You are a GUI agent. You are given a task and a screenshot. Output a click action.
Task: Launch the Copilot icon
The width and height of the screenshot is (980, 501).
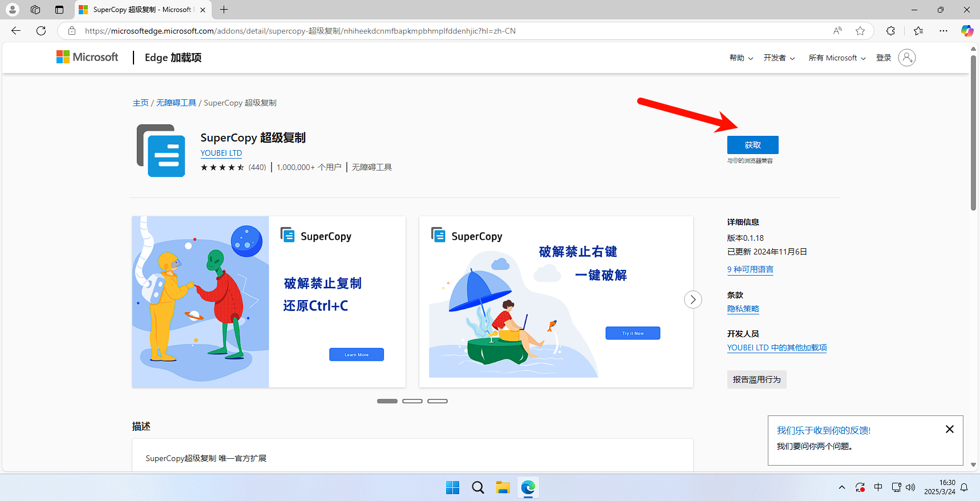pos(967,31)
